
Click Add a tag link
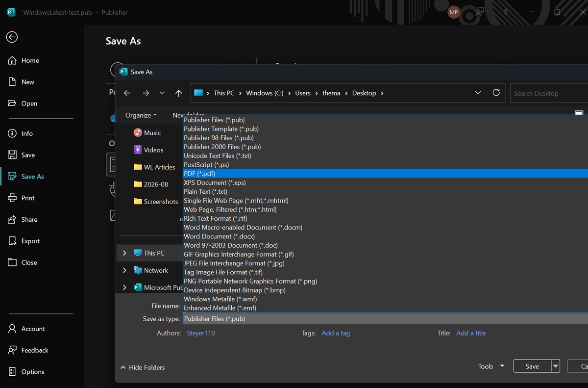click(x=336, y=333)
